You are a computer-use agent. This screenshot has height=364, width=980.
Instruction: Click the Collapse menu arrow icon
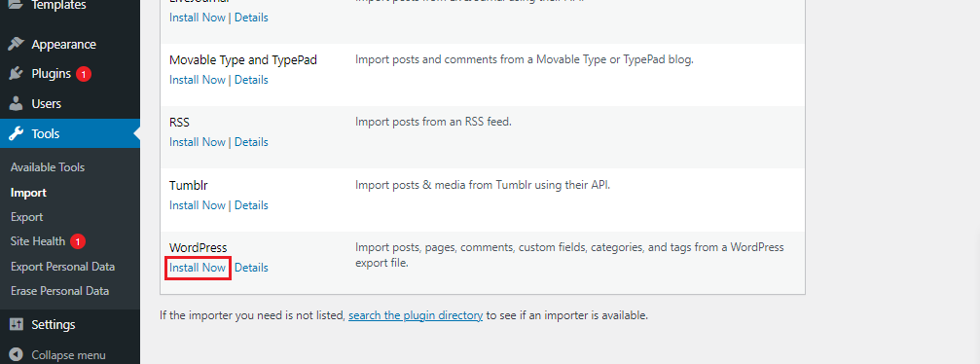click(x=17, y=354)
